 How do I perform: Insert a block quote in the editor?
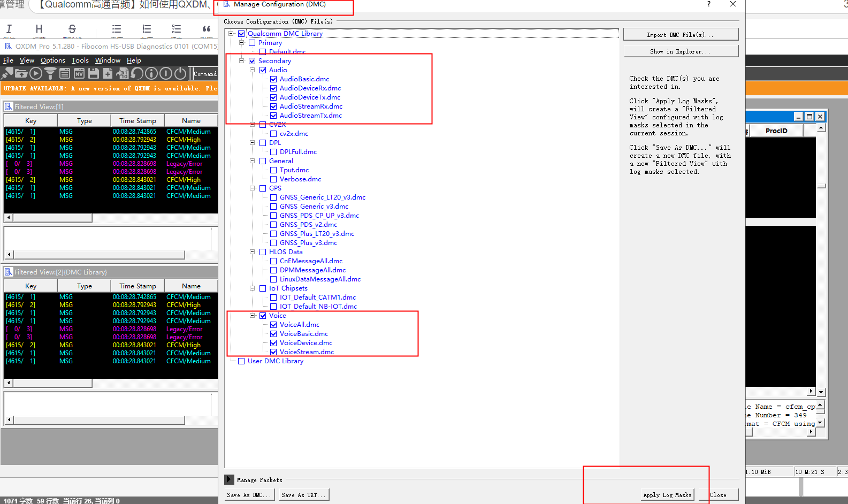click(207, 29)
